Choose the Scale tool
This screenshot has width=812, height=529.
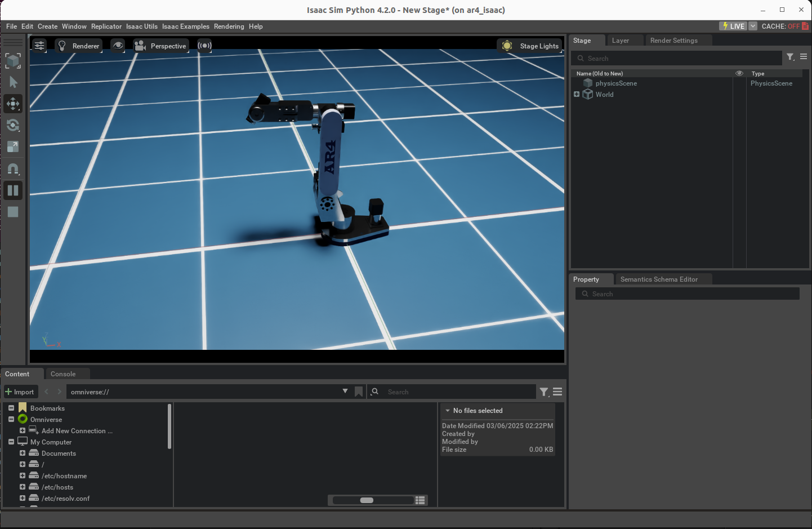coord(13,147)
